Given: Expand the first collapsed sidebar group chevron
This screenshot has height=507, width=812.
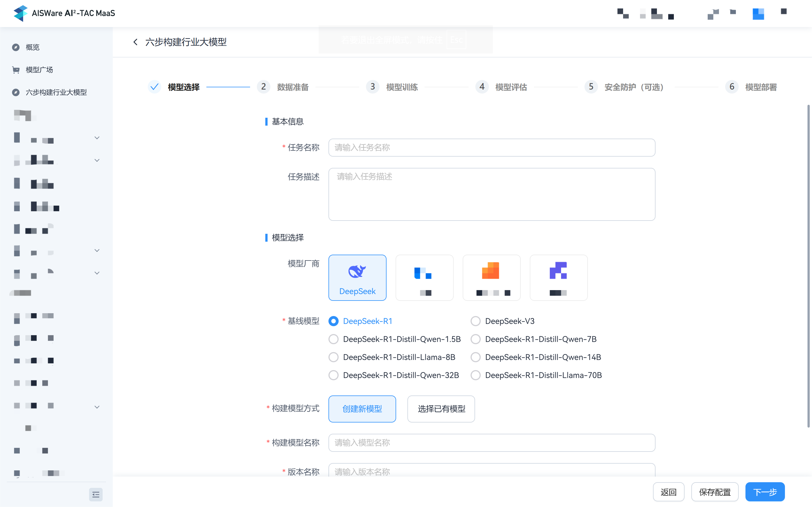Looking at the screenshot, I should (97, 137).
